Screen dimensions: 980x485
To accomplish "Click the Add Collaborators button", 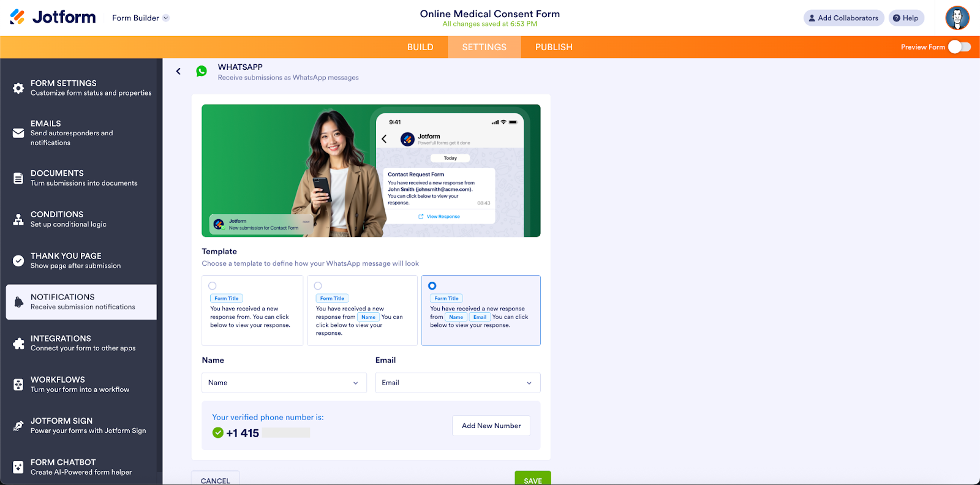I will pos(843,18).
